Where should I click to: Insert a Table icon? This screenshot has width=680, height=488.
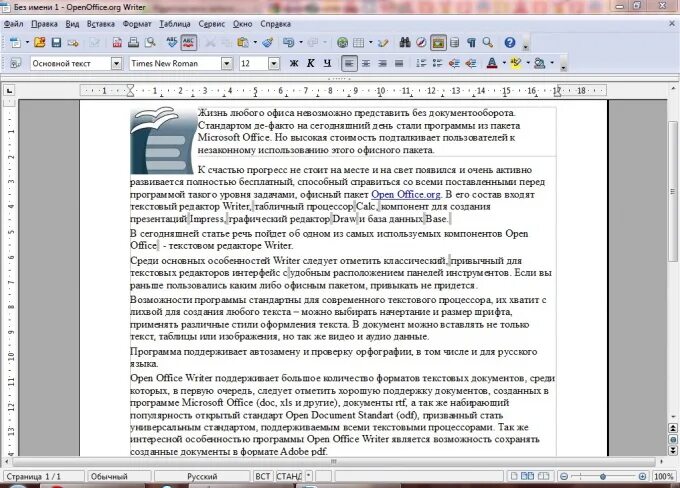[x=359, y=43]
